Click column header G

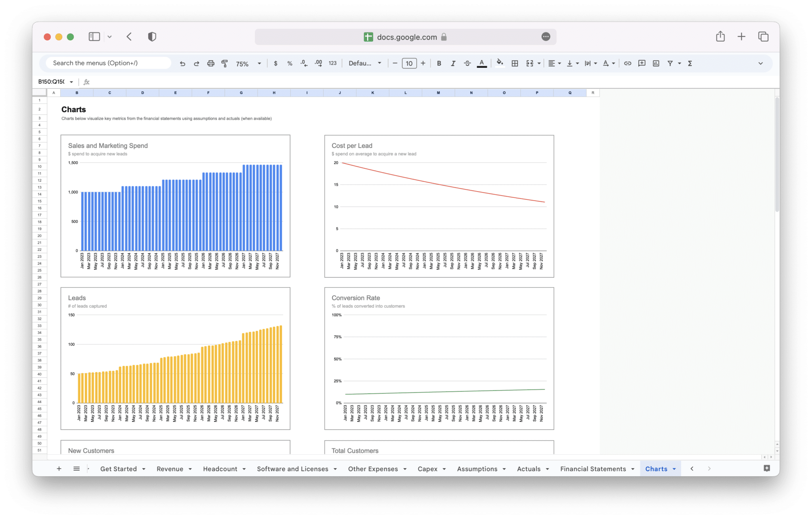tap(241, 93)
